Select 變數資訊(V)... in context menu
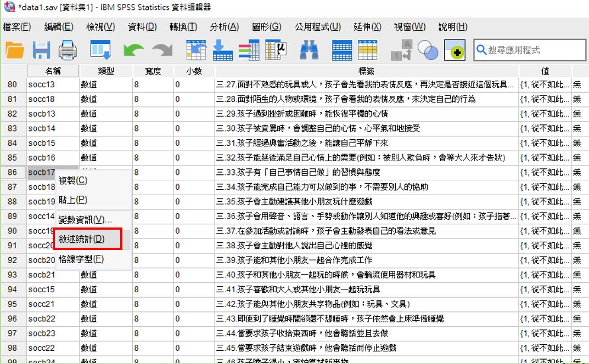Screen dimensions: 589x364 click(x=85, y=219)
